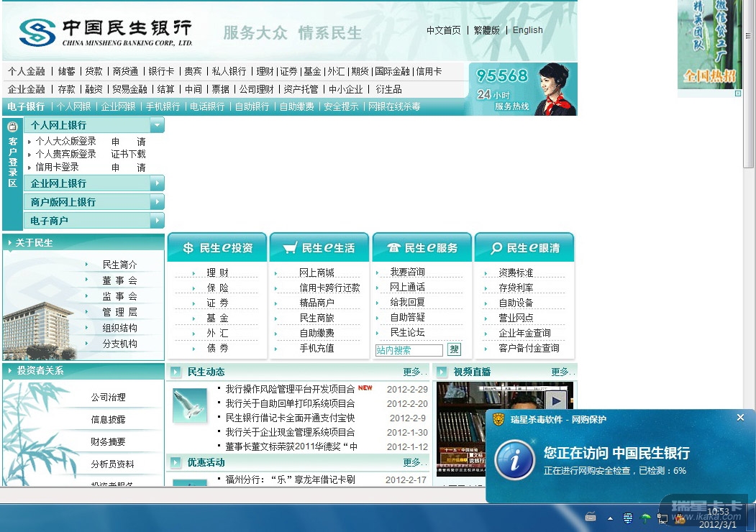Expand 电子商户 section arrow
Viewport: 756px width, 532px height.
pyautogui.click(x=157, y=221)
